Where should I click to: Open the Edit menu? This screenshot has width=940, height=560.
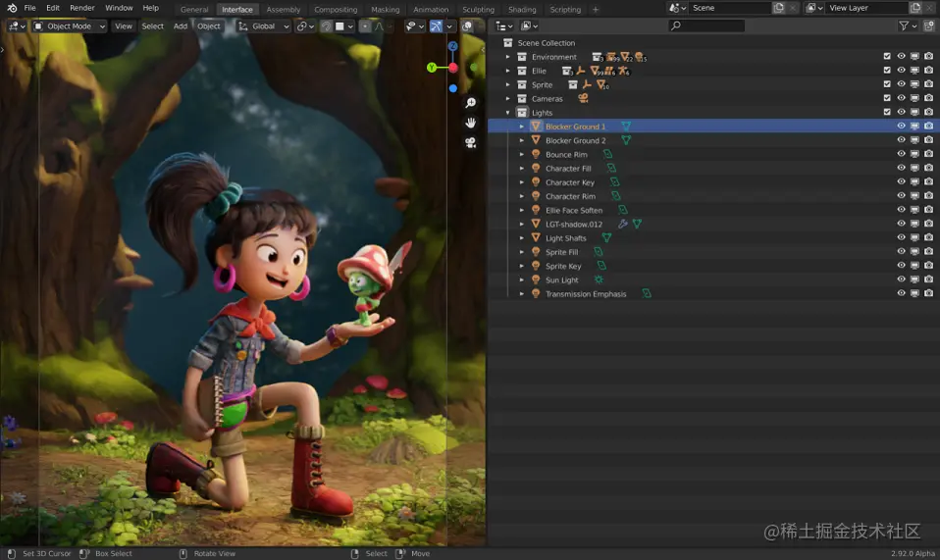tap(53, 9)
